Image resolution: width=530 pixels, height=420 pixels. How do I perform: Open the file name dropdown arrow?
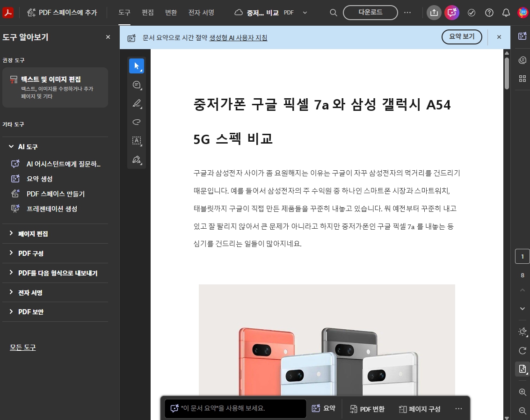pyautogui.click(x=305, y=13)
